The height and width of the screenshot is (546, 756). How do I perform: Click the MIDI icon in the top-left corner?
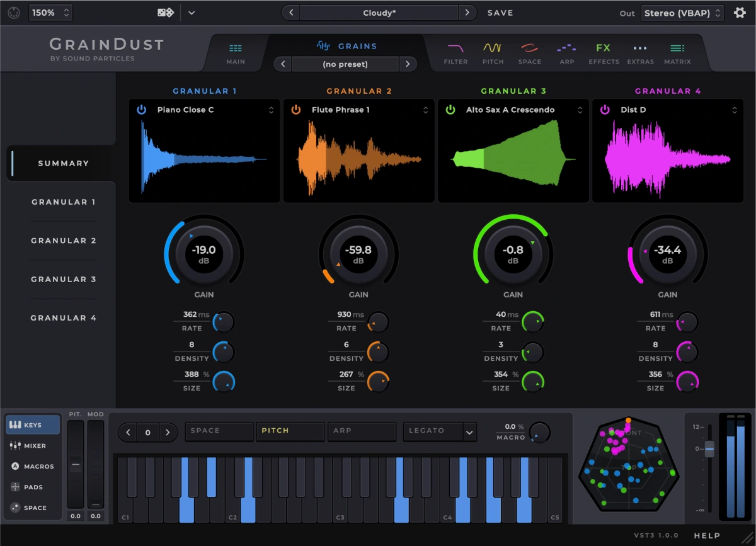point(13,12)
